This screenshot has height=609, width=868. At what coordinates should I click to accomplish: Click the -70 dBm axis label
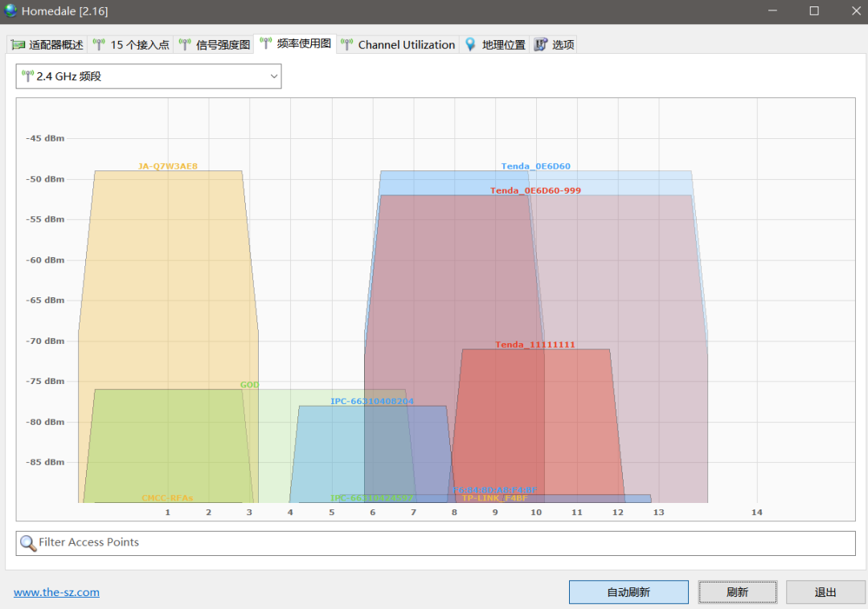[45, 341]
